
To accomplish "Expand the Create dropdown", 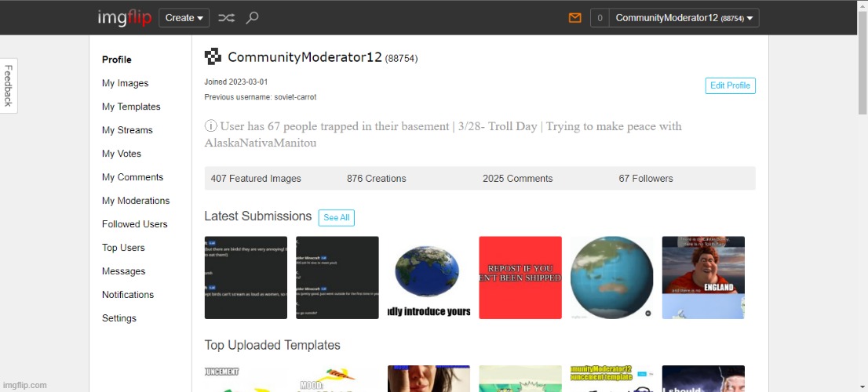I will coord(184,18).
